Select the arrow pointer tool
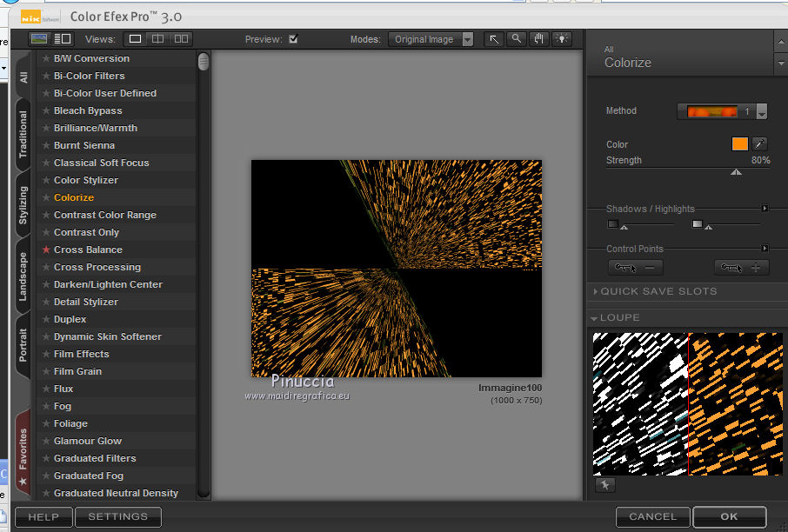This screenshot has height=532, width=788. pos(494,39)
